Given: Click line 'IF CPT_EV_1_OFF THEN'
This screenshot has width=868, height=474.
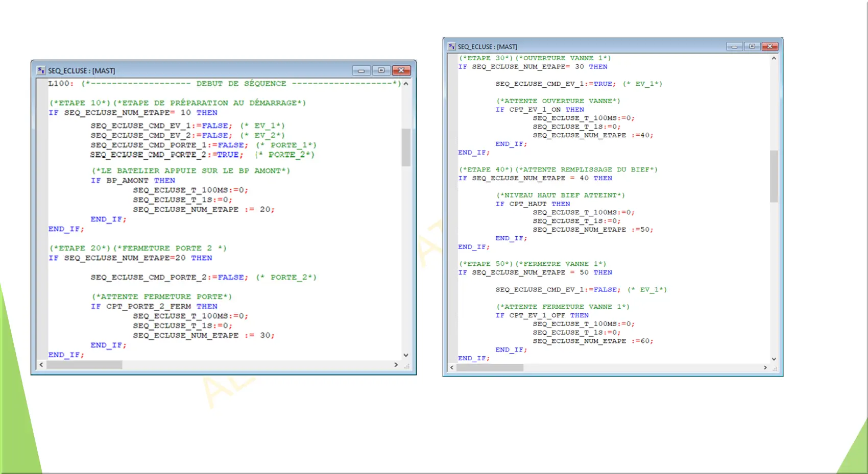Looking at the screenshot, I should 542,316.
